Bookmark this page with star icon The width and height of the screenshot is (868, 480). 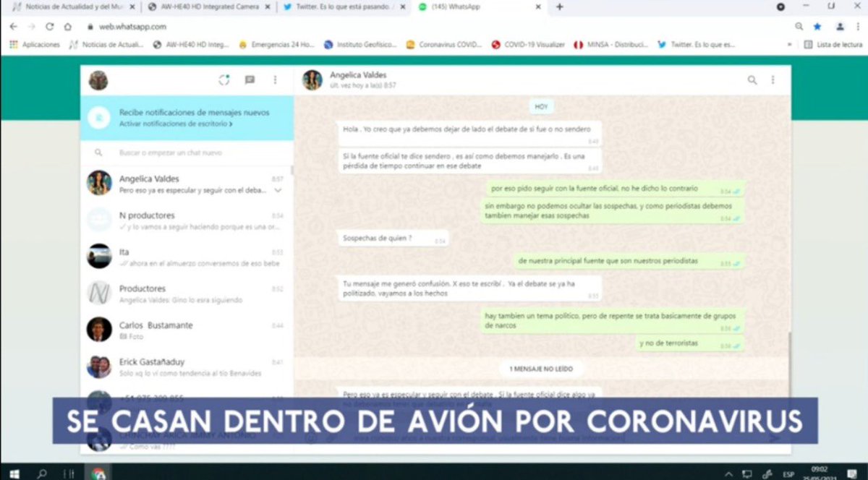(817, 26)
